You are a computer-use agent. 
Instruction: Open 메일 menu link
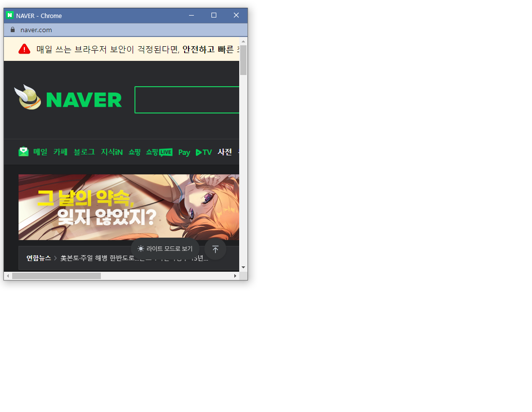(x=40, y=152)
